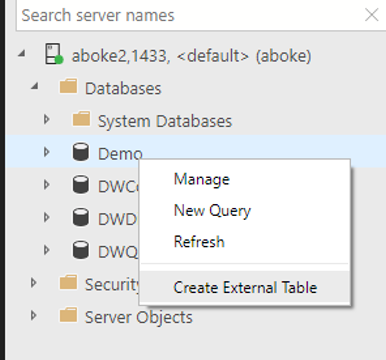Expand the System Databases node
This screenshot has width=386, height=360.
click(47, 119)
